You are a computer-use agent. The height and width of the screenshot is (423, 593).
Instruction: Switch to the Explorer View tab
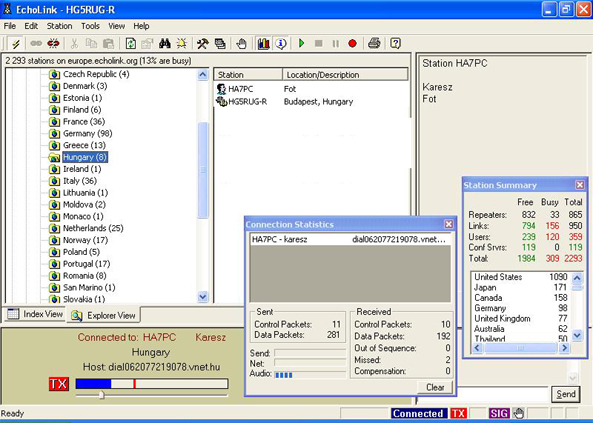point(104,315)
